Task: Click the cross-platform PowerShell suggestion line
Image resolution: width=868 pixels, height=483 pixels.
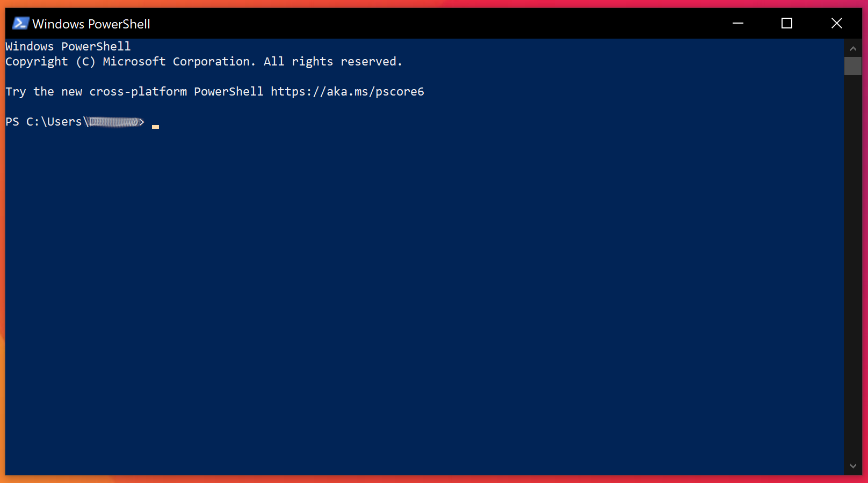Action: [214, 92]
